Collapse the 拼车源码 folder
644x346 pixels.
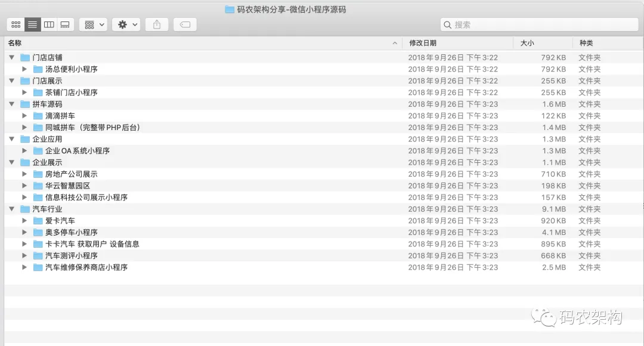point(12,104)
